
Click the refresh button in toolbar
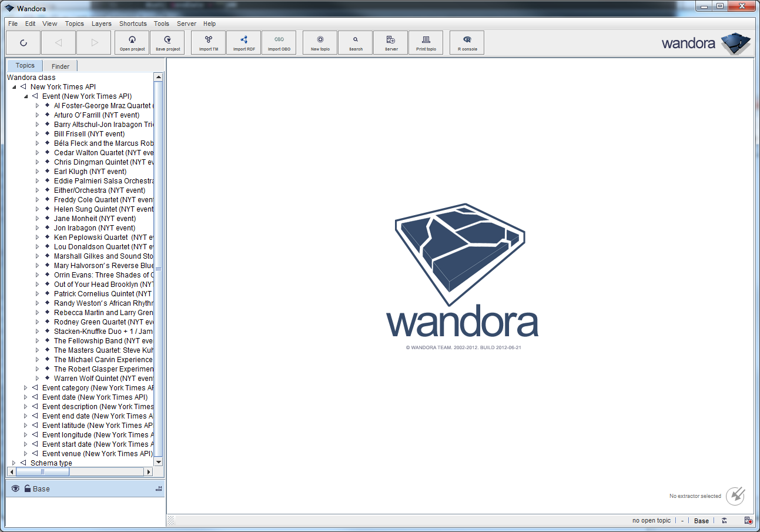[x=23, y=42]
